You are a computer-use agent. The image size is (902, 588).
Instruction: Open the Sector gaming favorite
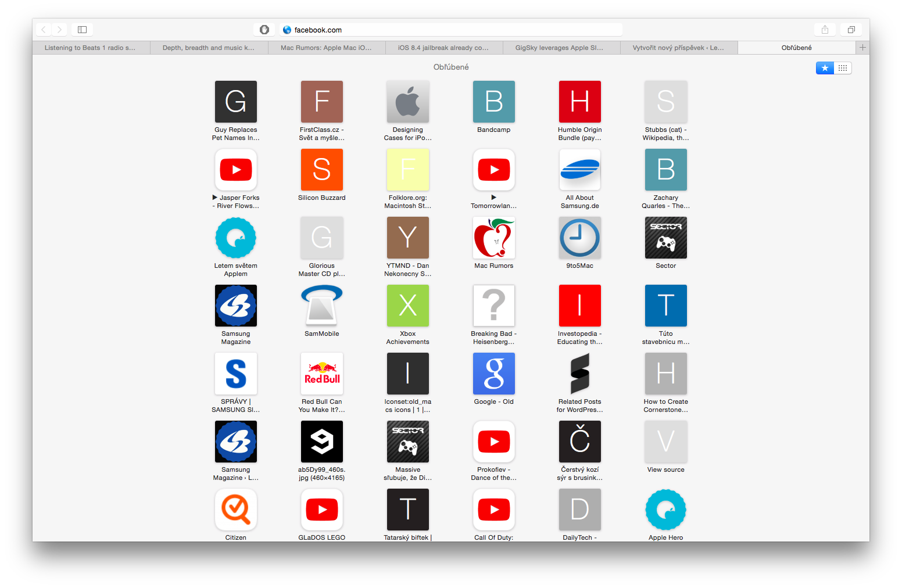tap(666, 238)
